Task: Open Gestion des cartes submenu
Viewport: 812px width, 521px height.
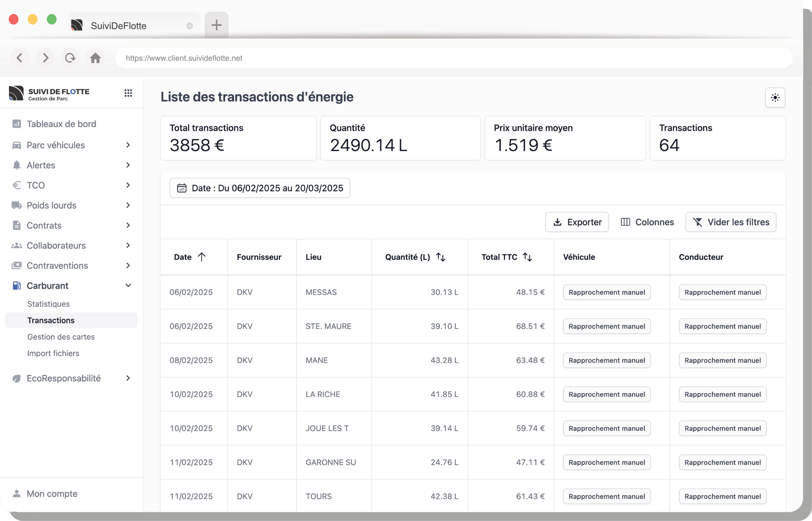Action: click(x=61, y=337)
